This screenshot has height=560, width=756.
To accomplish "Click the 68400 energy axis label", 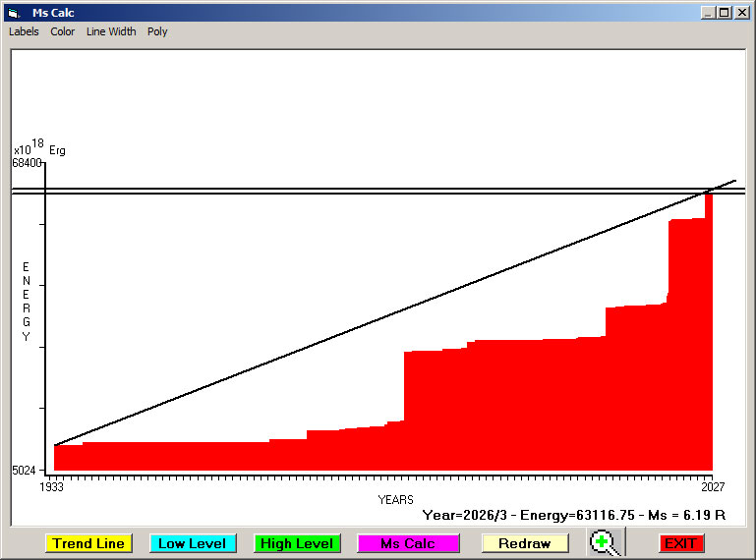I will coord(27,163).
